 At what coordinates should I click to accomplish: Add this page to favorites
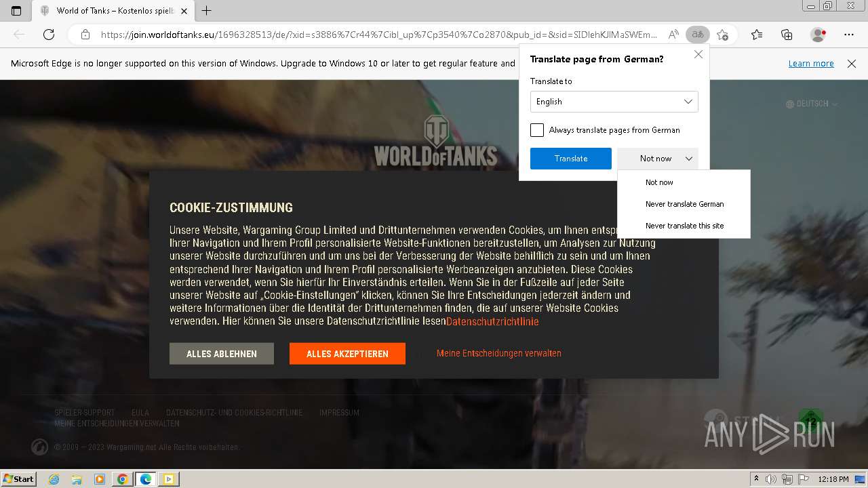723,35
